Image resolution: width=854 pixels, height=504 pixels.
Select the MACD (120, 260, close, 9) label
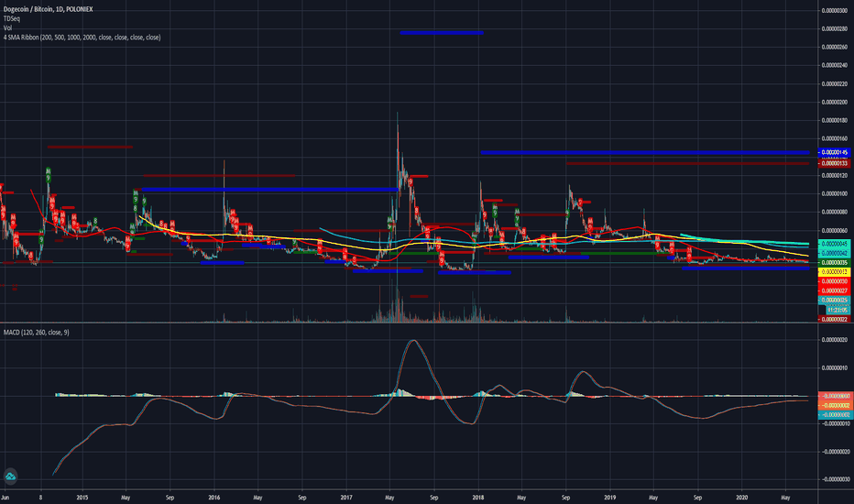pyautogui.click(x=36, y=333)
